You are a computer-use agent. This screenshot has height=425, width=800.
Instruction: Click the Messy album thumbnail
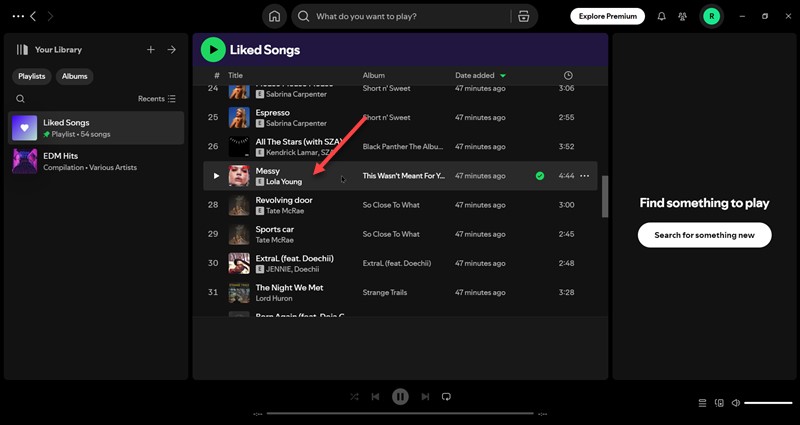[x=239, y=176]
